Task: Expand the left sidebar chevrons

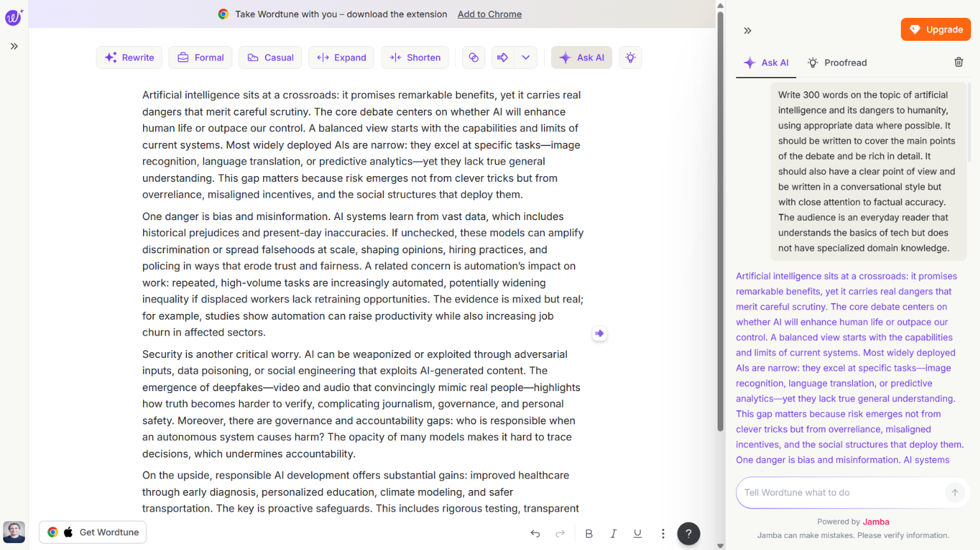Action: (x=14, y=47)
